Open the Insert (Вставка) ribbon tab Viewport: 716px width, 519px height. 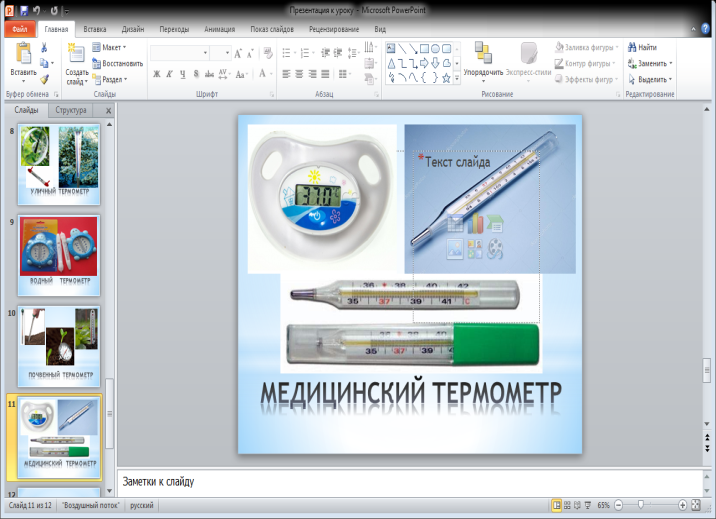[95, 30]
